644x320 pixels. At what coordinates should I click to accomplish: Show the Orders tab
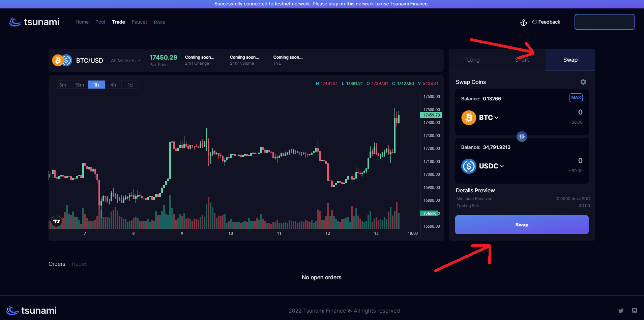[57, 264]
